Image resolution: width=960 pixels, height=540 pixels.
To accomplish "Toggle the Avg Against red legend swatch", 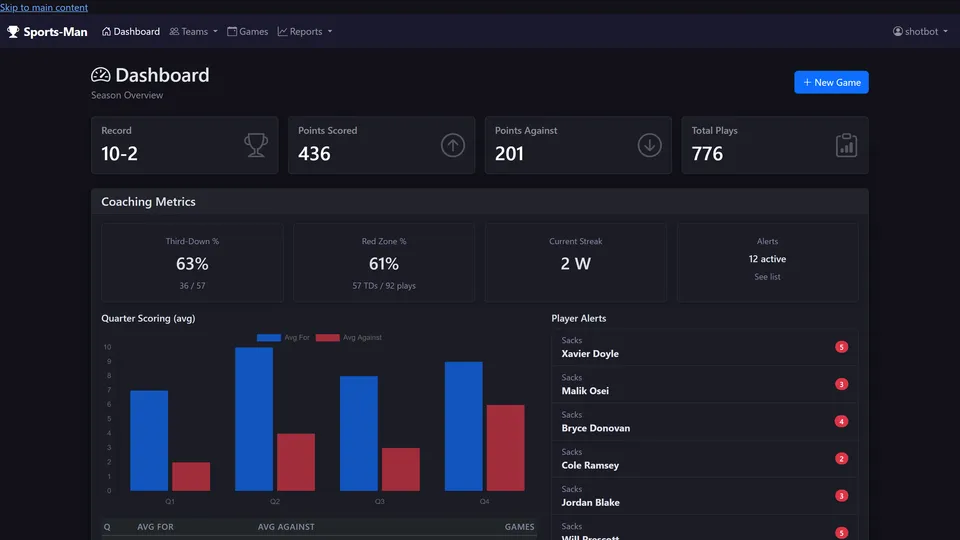I will [328, 337].
